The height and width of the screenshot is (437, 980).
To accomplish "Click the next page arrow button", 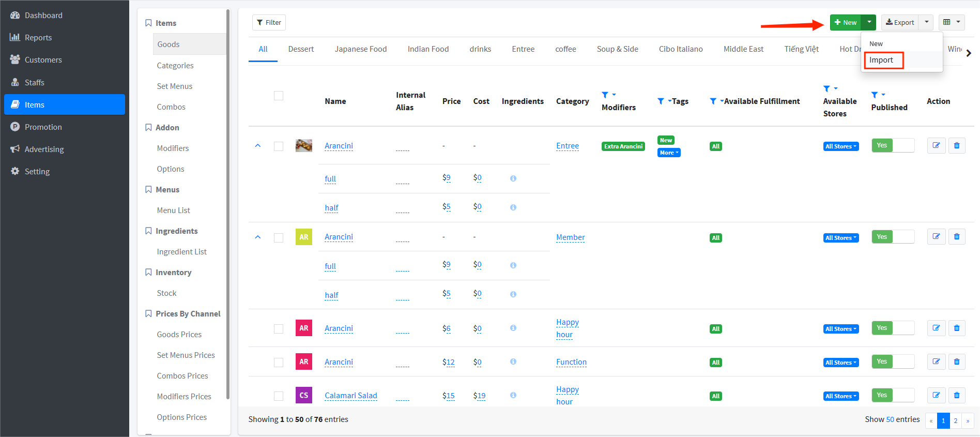I will [968, 420].
